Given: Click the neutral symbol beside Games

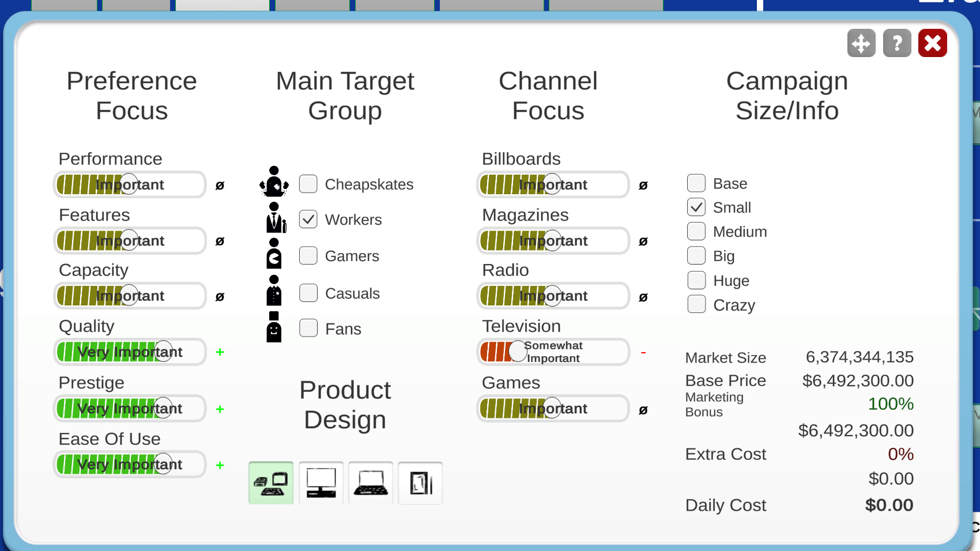Looking at the screenshot, I should click(643, 410).
